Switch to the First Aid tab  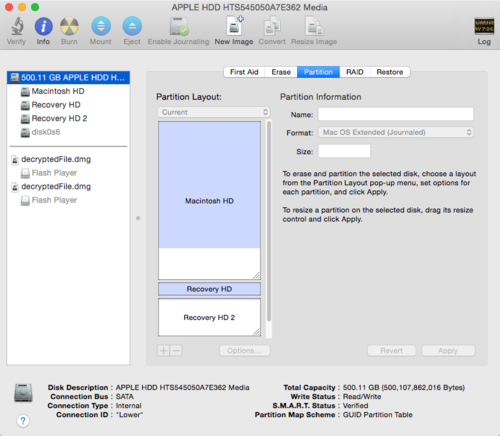pos(244,72)
